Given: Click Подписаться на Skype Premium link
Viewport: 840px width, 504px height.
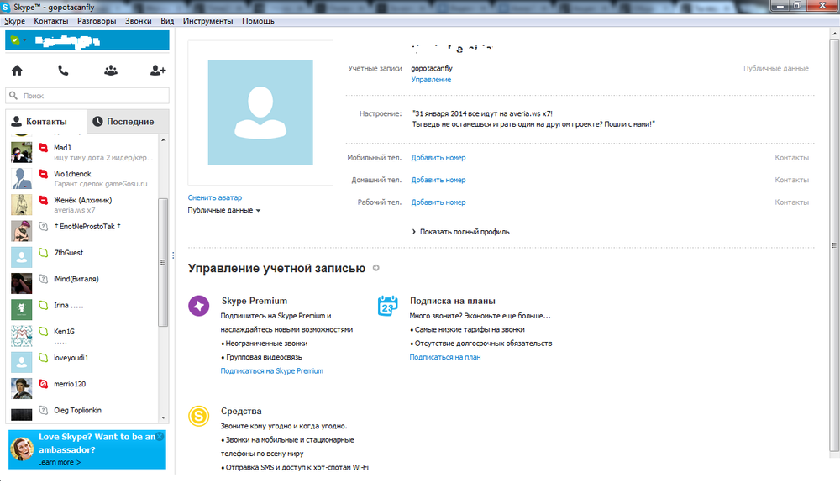Looking at the screenshot, I should tap(271, 370).
